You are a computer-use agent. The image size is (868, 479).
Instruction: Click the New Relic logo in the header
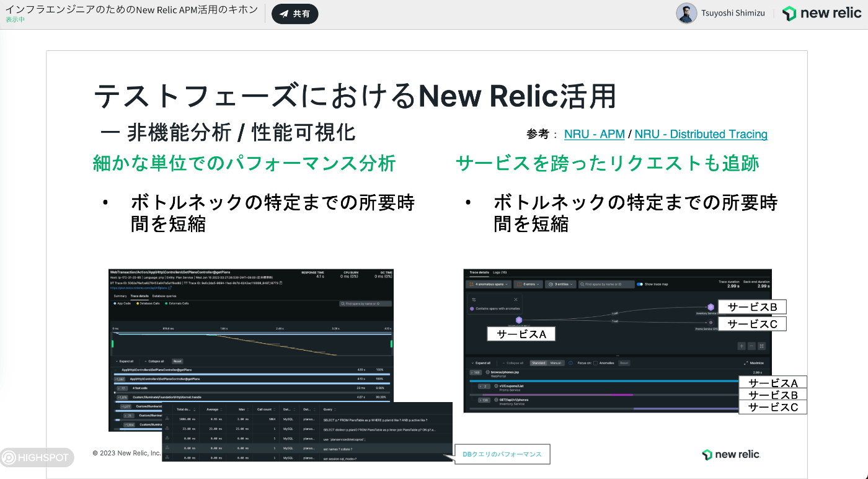(821, 14)
